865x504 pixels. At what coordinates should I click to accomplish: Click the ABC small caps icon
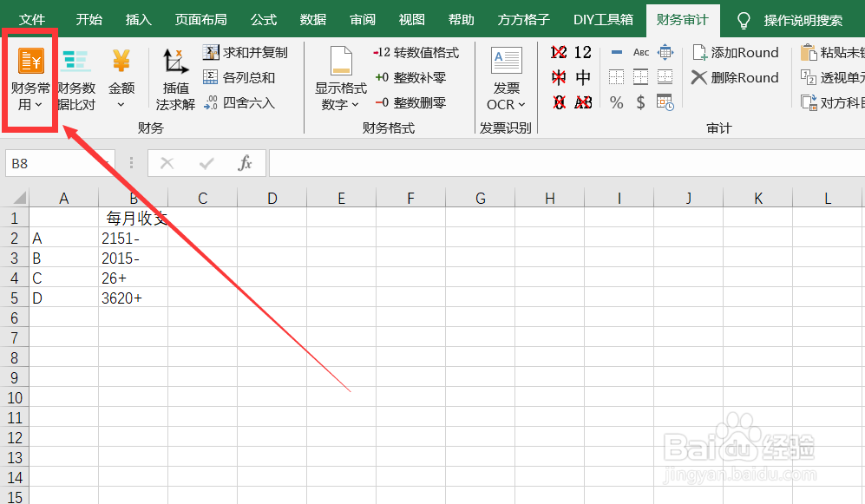[x=641, y=52]
